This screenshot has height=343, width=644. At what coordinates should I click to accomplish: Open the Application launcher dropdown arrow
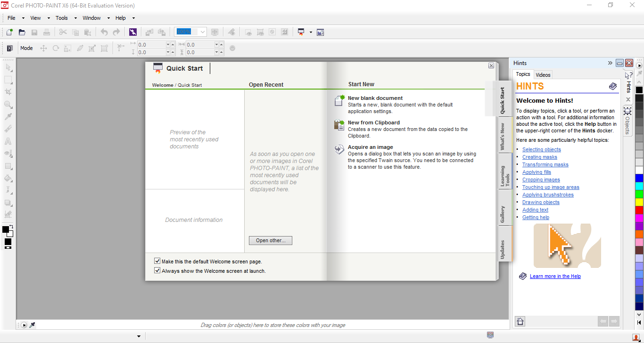pos(311,32)
